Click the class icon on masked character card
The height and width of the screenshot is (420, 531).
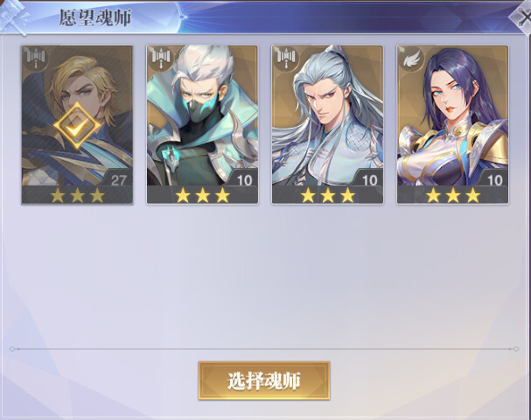point(161,57)
